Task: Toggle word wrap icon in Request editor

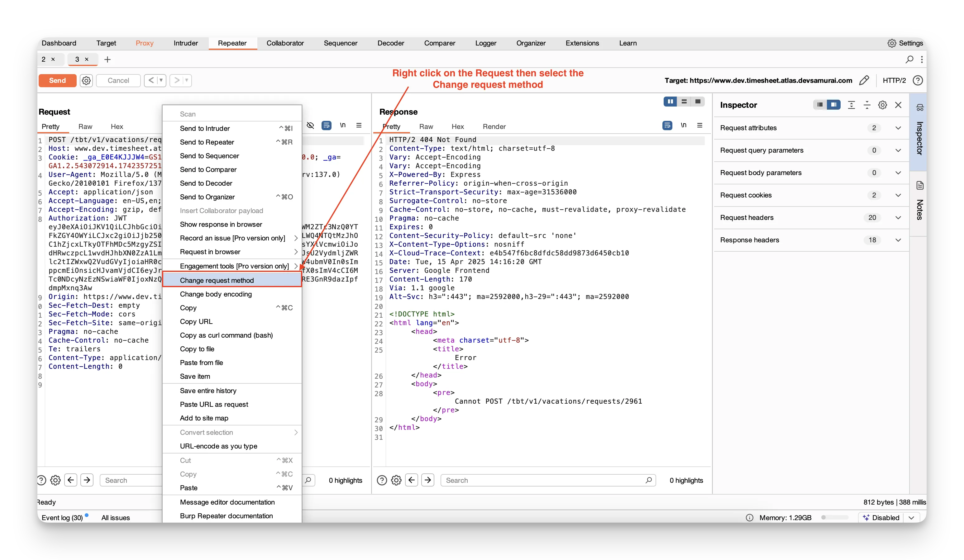Action: click(326, 126)
